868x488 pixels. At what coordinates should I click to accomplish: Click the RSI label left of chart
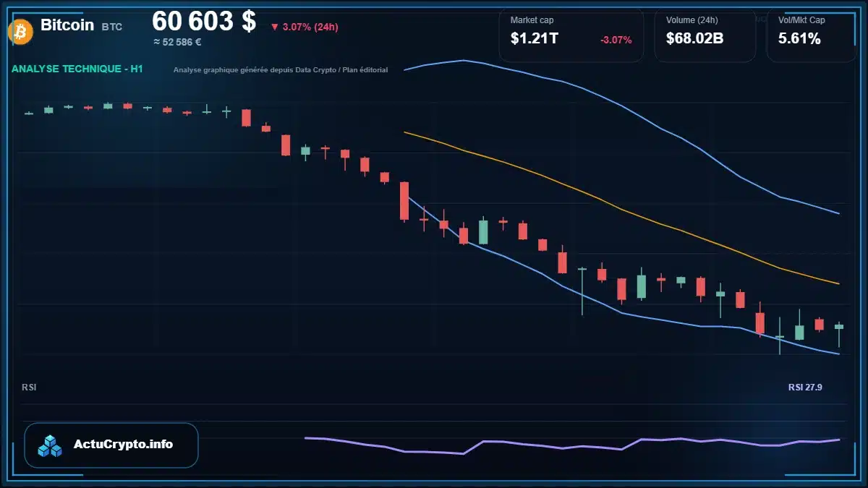(29, 388)
